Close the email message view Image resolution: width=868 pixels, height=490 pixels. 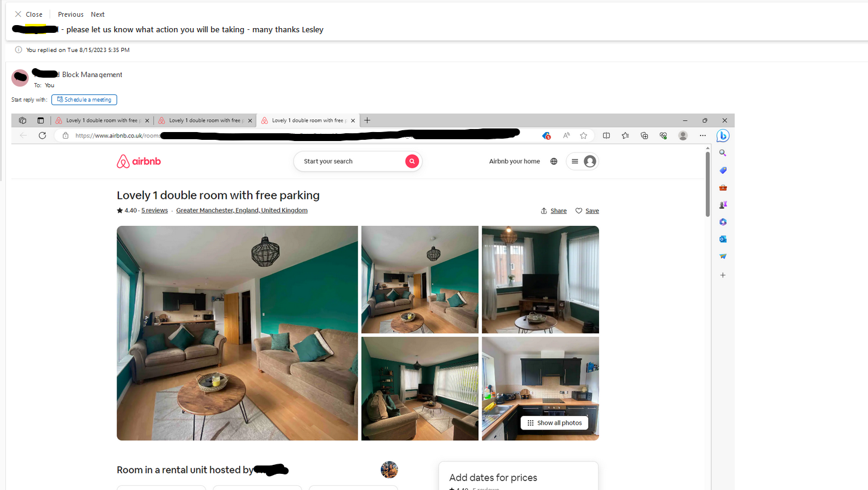pos(29,14)
